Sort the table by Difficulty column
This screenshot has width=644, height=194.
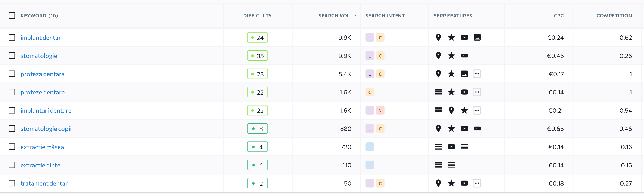(257, 16)
